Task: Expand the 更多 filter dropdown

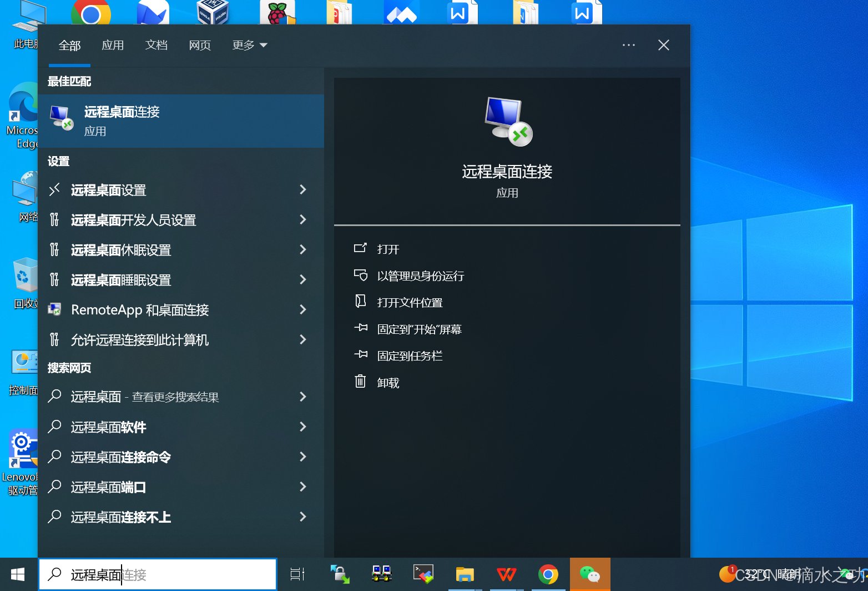Action: click(249, 45)
